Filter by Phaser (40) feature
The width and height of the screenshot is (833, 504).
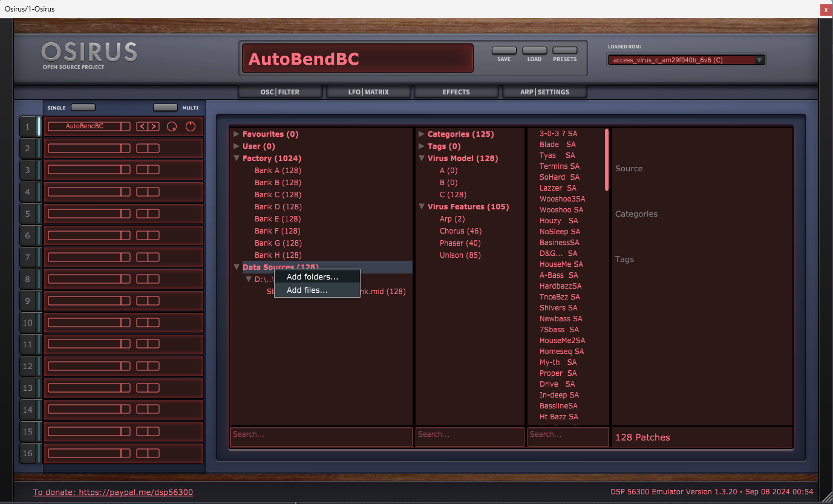460,243
